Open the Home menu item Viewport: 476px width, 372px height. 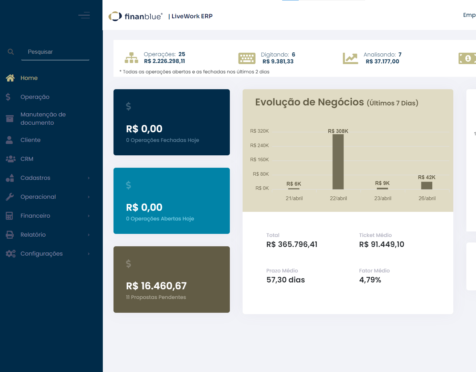(x=29, y=78)
